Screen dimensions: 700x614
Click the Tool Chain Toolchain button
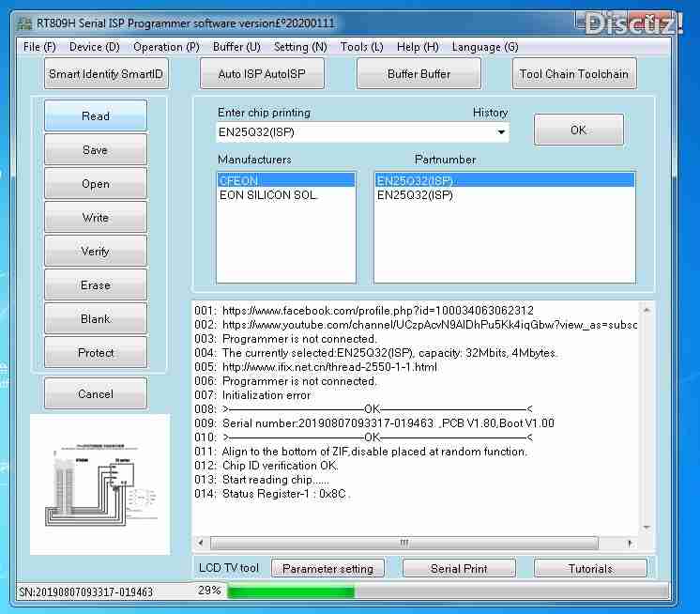coord(573,74)
